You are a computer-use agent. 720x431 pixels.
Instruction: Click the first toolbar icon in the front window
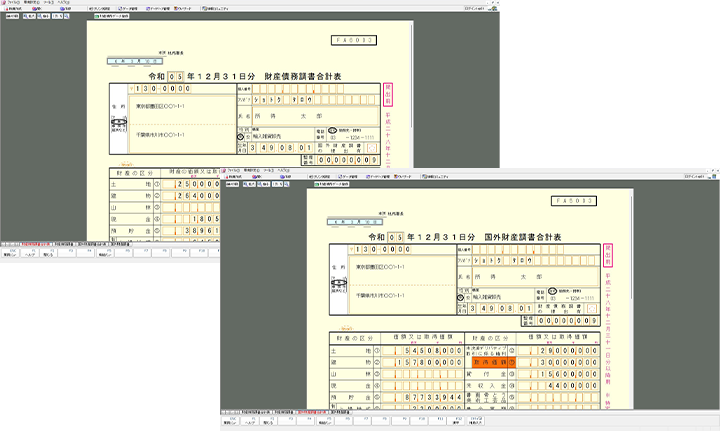click(x=234, y=178)
